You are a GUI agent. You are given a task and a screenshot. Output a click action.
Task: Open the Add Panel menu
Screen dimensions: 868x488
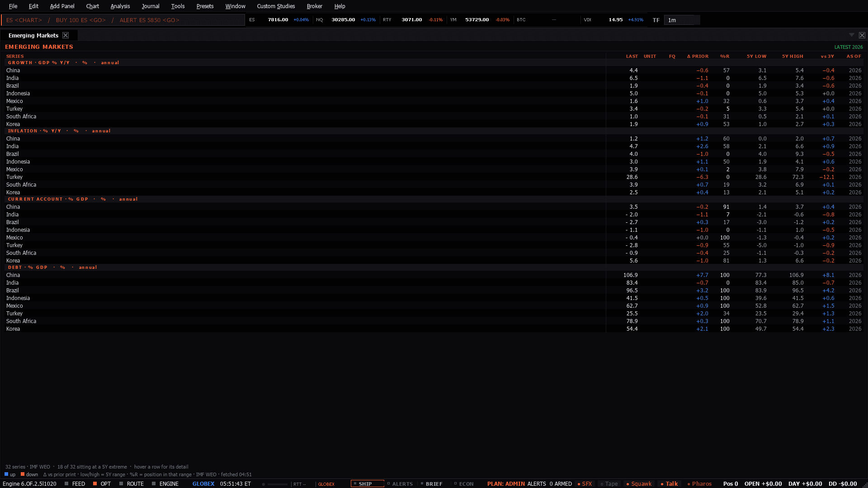(x=62, y=6)
